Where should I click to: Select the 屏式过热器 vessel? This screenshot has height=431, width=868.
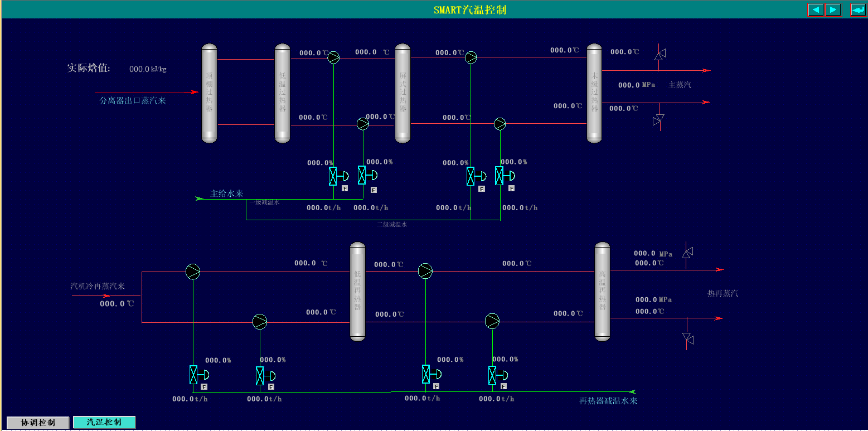(403, 93)
